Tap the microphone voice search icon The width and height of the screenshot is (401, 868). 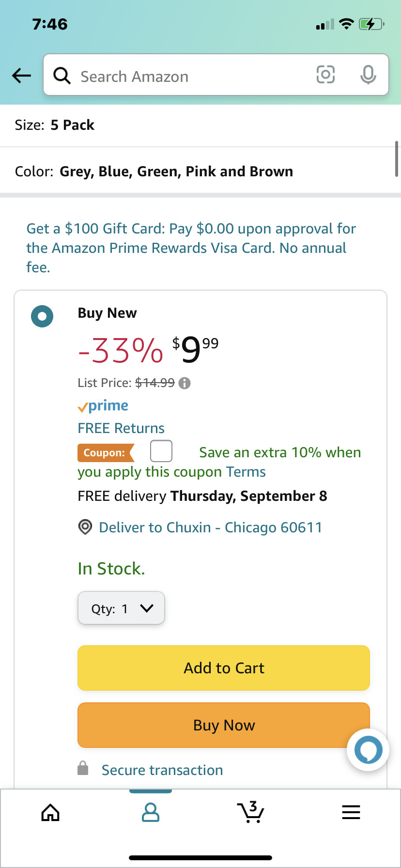[x=368, y=75]
